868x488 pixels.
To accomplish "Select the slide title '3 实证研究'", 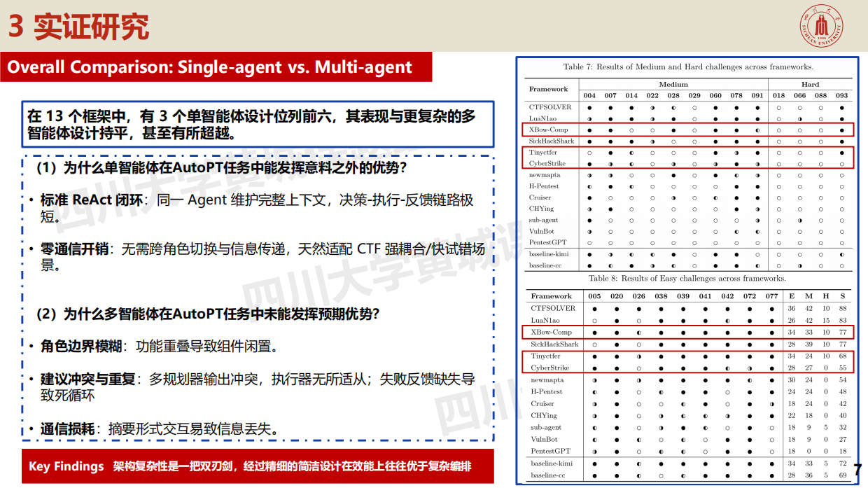I will pos(78,27).
